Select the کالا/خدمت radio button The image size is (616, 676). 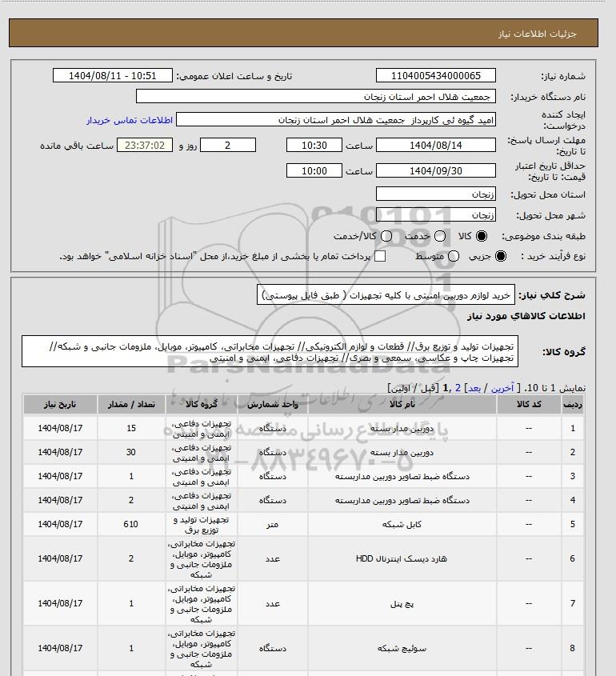[386, 236]
